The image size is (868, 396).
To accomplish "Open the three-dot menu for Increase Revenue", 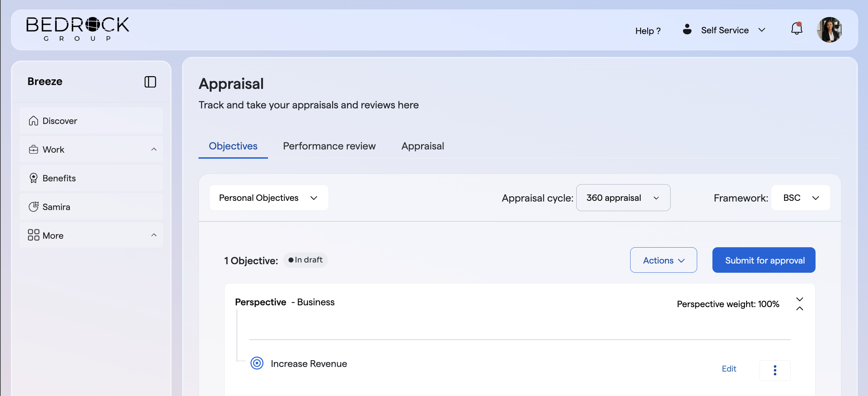I will tap(775, 370).
